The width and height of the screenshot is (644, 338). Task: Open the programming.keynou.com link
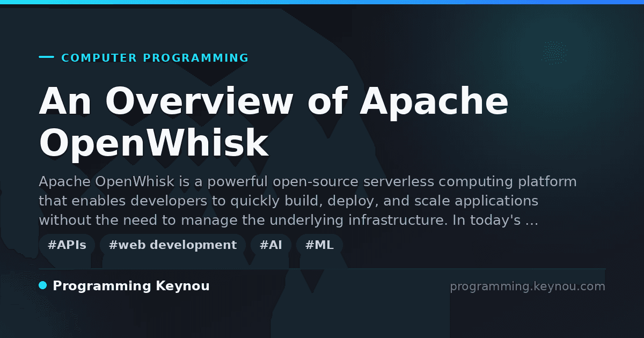tap(528, 286)
